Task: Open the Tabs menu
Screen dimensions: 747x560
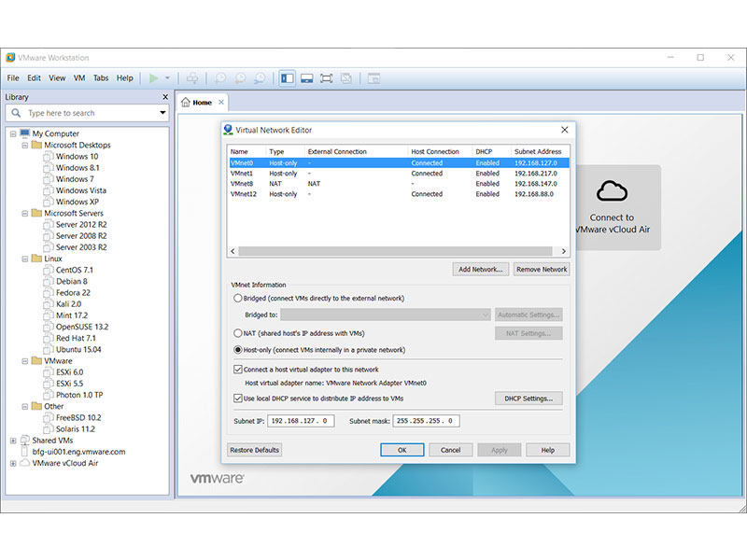Action: coord(101,78)
